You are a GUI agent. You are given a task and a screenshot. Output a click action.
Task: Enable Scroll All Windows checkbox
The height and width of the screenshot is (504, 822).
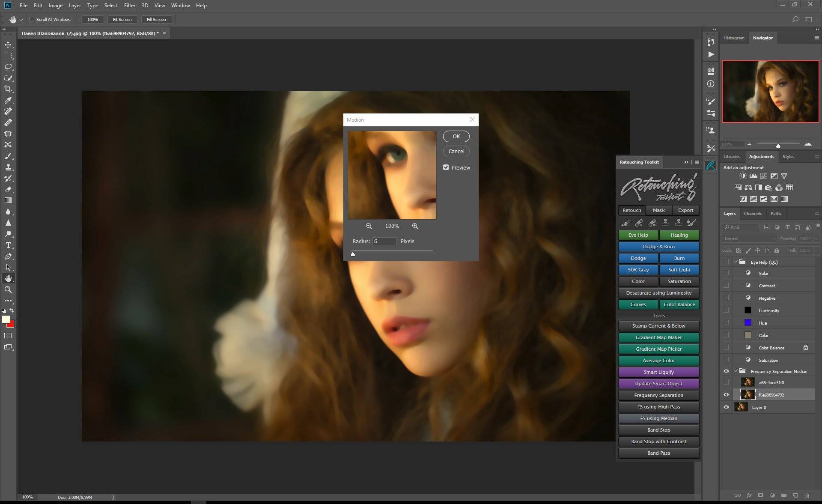(x=32, y=19)
